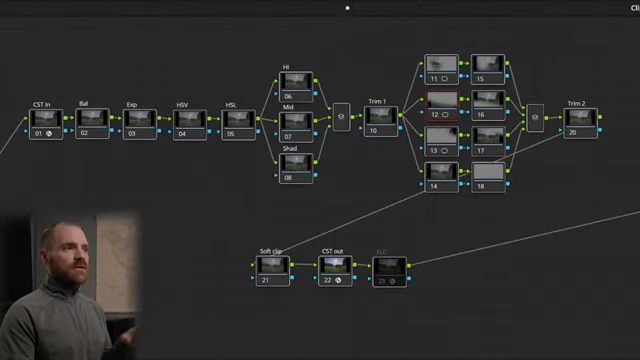Click the green RGB output of node 10
Viewport: 640px width, 360px height.
coord(400,116)
